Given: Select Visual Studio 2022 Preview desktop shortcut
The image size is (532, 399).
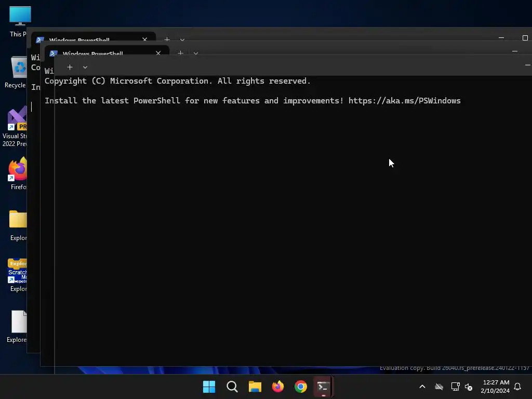Looking at the screenshot, I should pos(15,127).
